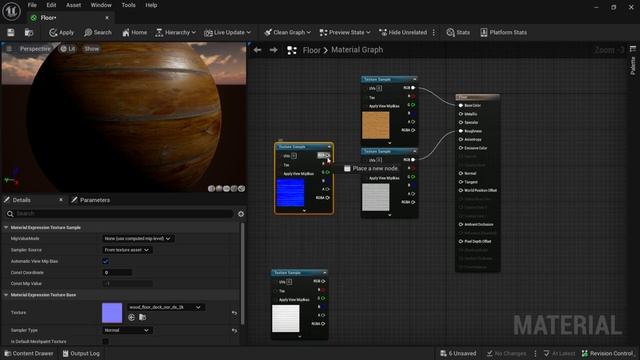Image resolution: width=640 pixels, height=360 pixels.
Task: Click the Ambient Occlusion input pin
Action: 461,224
